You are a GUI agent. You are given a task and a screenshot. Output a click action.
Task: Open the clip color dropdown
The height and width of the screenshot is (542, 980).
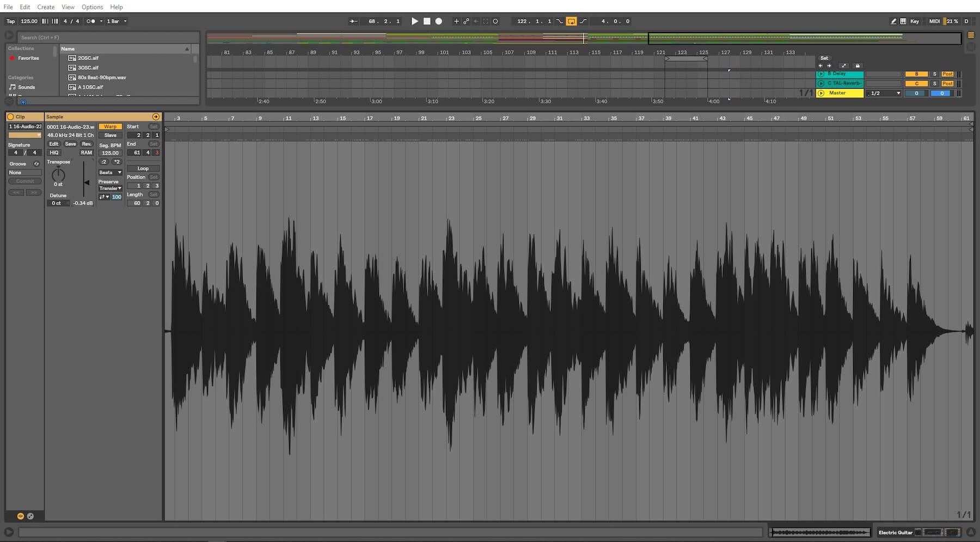tap(24, 135)
